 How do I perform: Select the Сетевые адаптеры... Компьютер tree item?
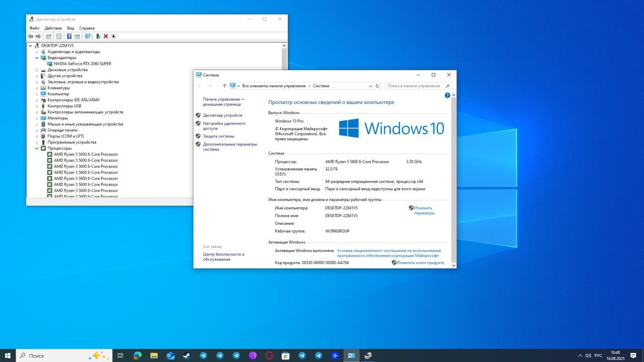point(58,94)
